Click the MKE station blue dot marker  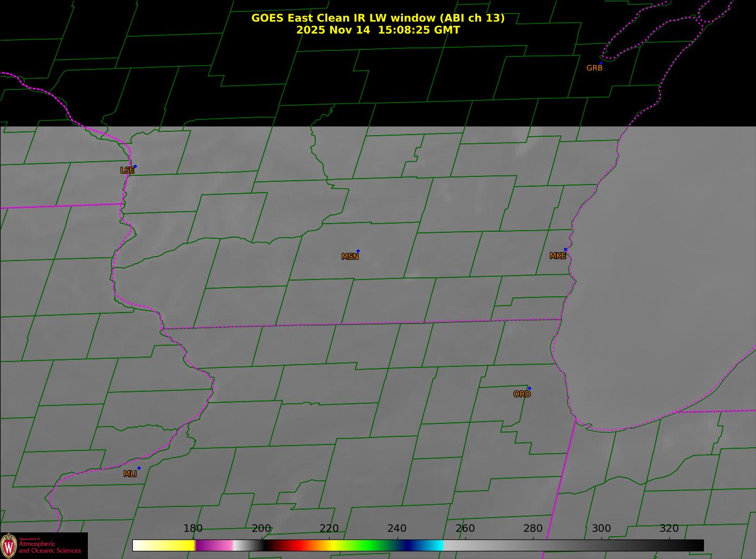[x=565, y=250]
